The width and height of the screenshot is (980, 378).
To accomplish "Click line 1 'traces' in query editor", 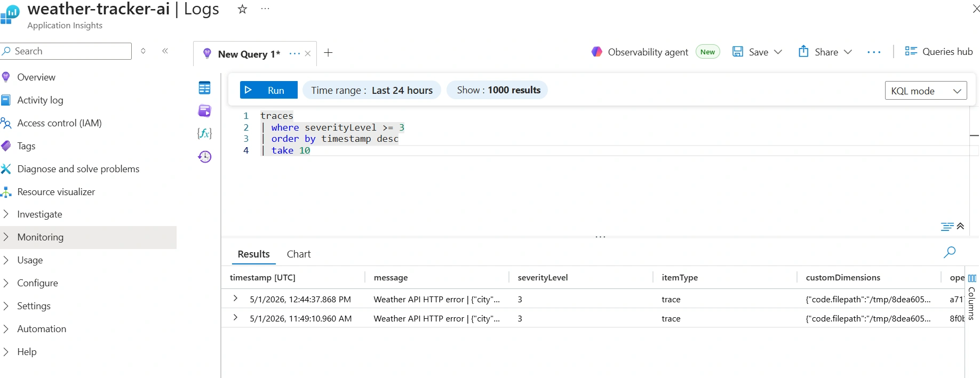I will pos(277,116).
